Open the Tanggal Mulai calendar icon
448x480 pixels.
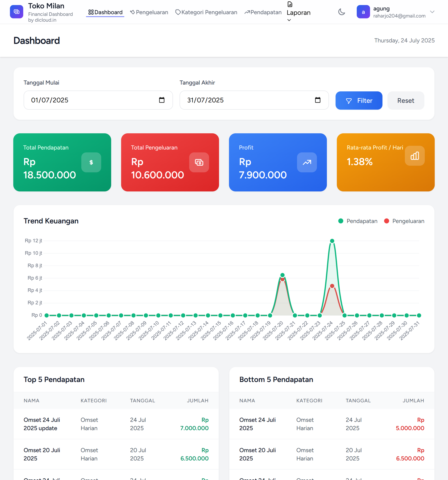tap(162, 100)
